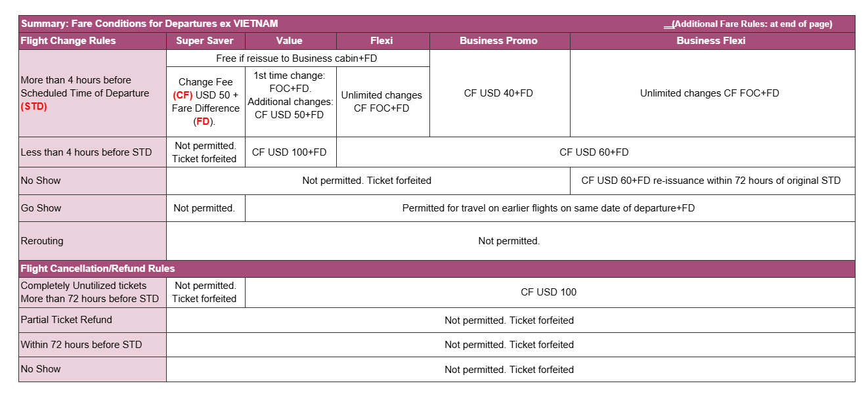
Task: Click the red STD abbreviation text
Action: [34, 106]
